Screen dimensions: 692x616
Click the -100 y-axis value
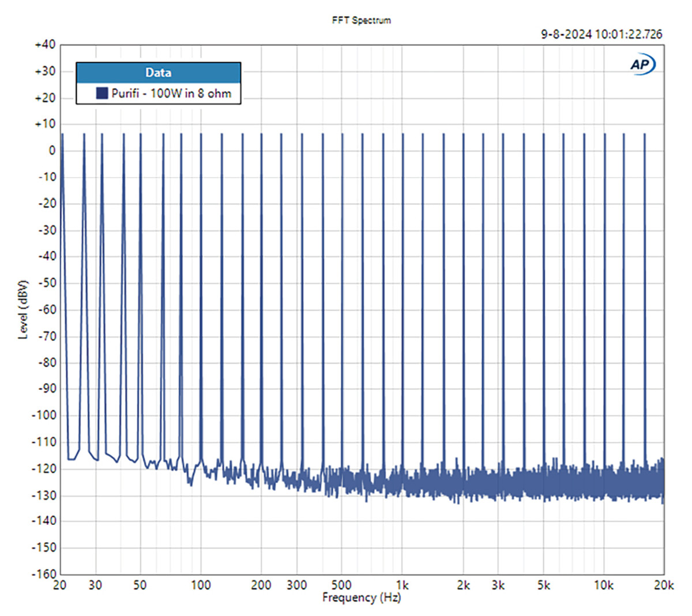pos(44,415)
